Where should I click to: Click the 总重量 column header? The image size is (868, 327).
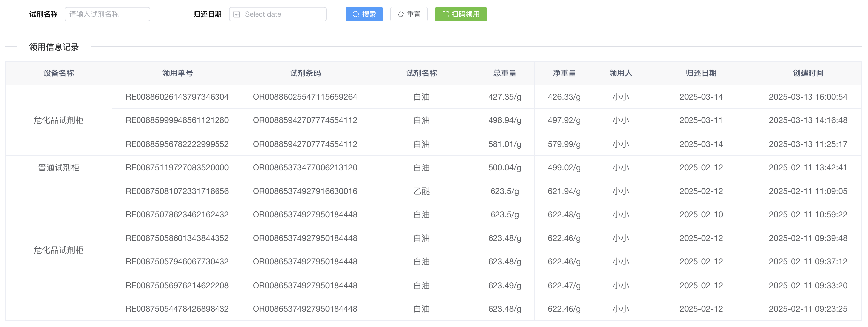(x=505, y=73)
